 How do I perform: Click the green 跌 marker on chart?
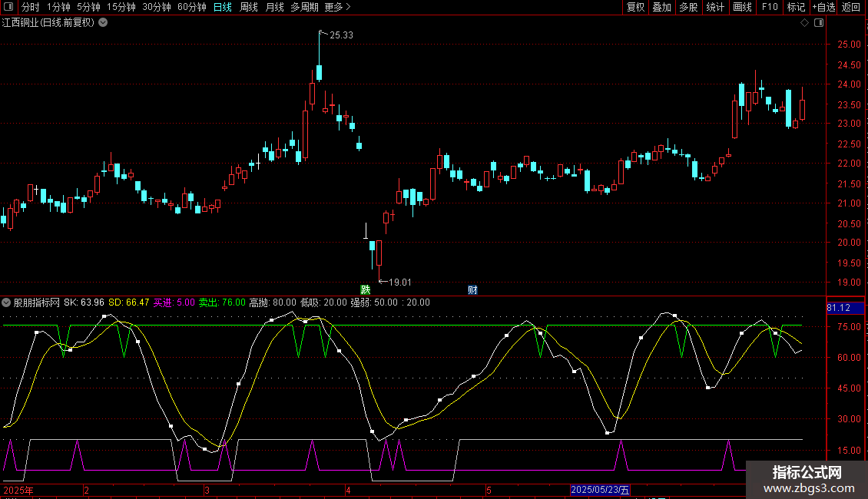(x=366, y=289)
